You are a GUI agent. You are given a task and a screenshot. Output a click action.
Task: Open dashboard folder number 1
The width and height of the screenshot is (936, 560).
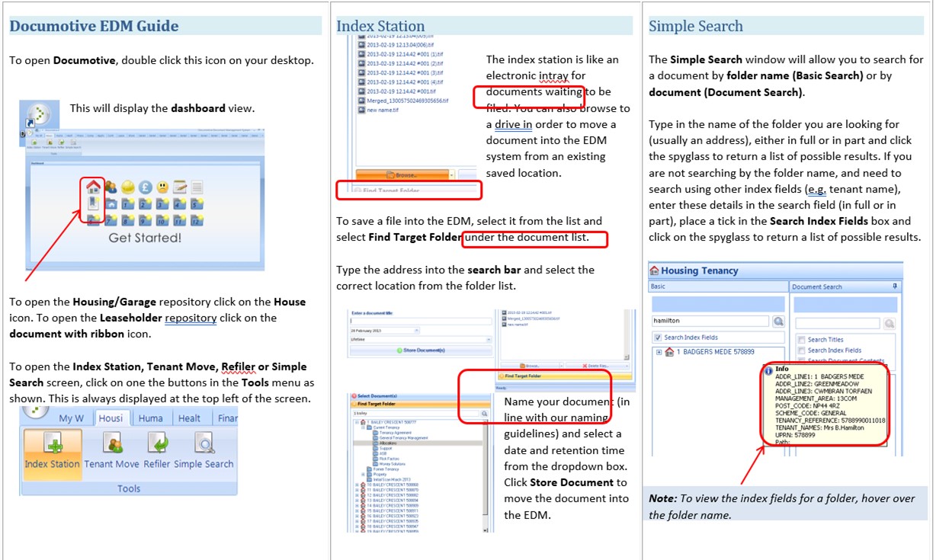coord(128,203)
